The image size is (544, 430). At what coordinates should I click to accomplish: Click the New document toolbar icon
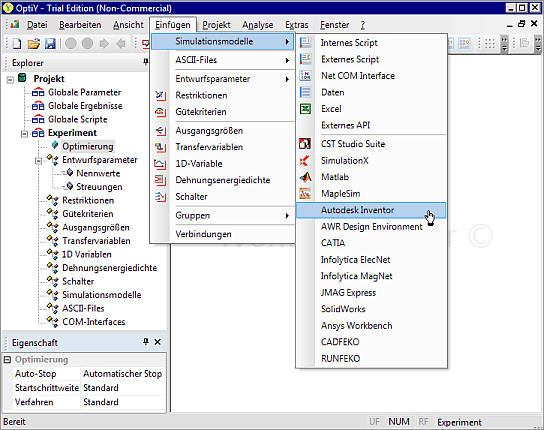17,44
